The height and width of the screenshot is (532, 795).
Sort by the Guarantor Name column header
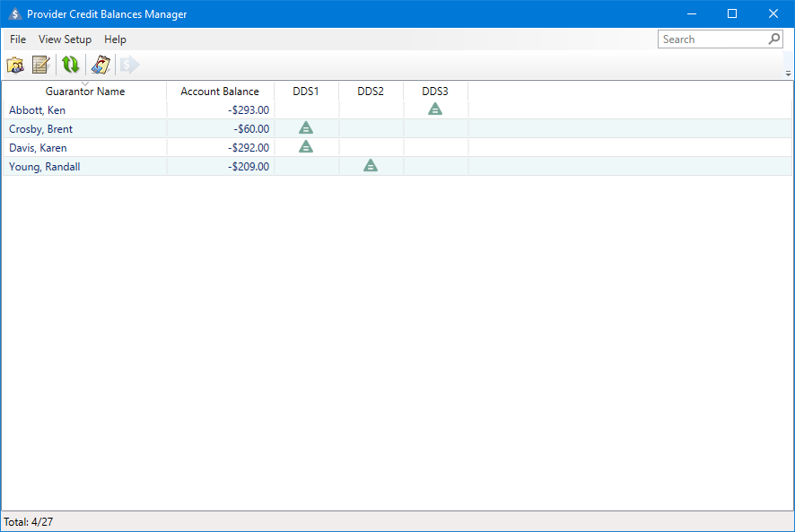coord(85,92)
